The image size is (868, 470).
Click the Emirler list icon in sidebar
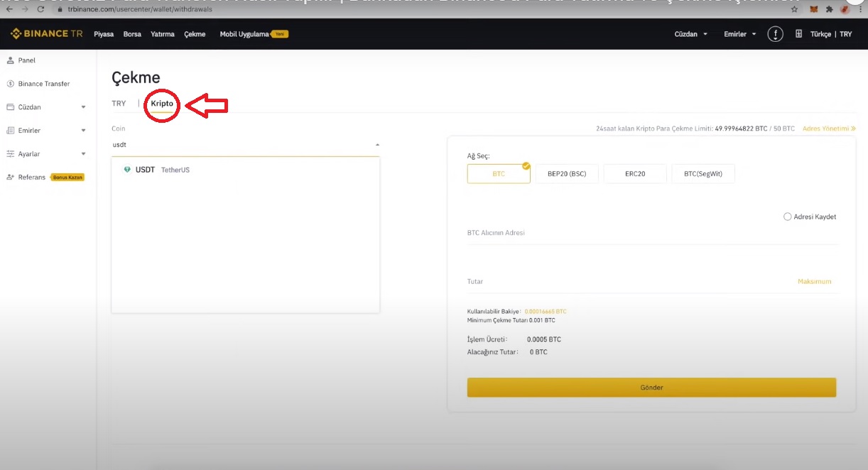[10, 131]
